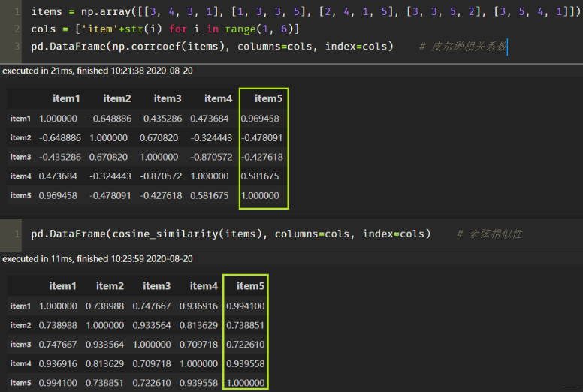Screen dimensions: 583x392
Task: Click item5 column header in cosine table
Action: coord(251,285)
